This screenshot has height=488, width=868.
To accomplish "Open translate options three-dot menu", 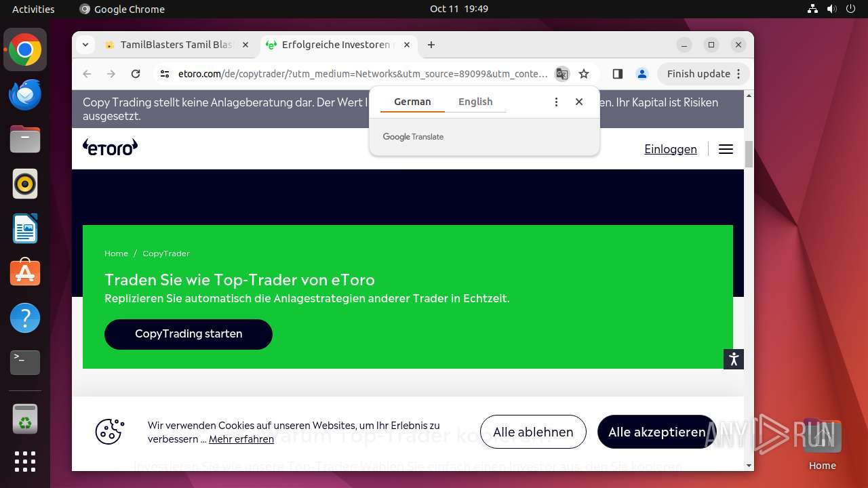I will click(x=556, y=102).
